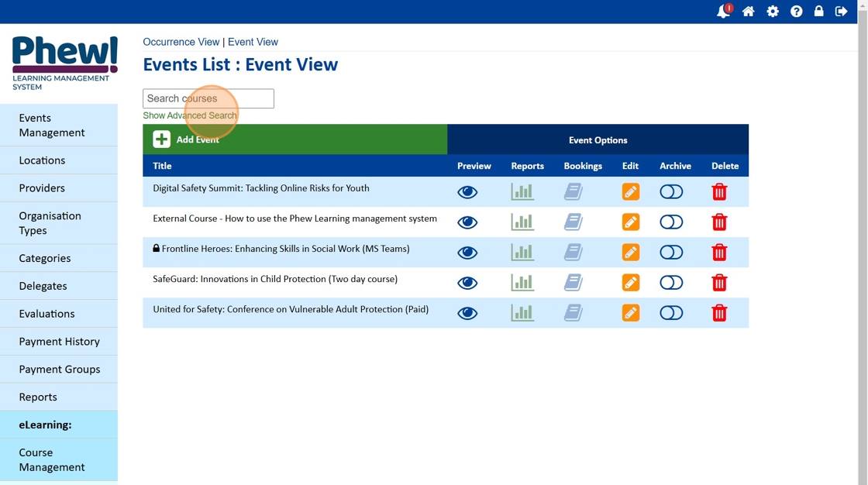The image size is (868, 485).
Task: View bookings for External Course event
Action: (573, 222)
